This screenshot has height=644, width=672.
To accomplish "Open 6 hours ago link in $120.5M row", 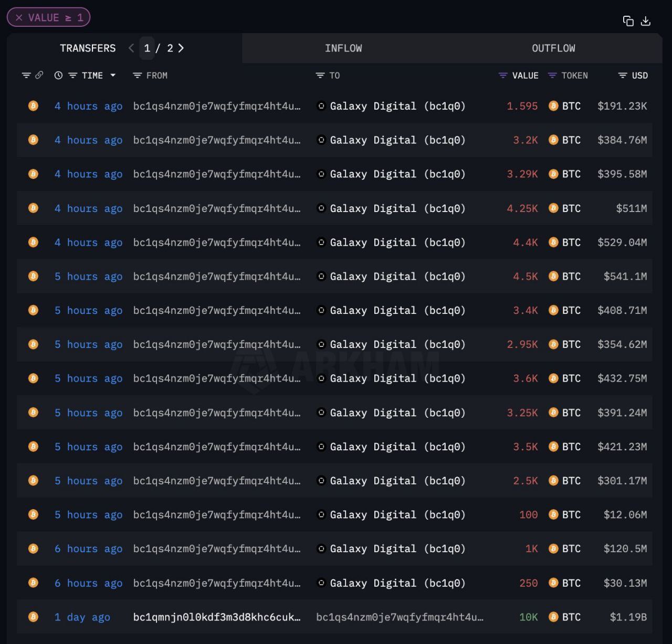I will [88, 549].
